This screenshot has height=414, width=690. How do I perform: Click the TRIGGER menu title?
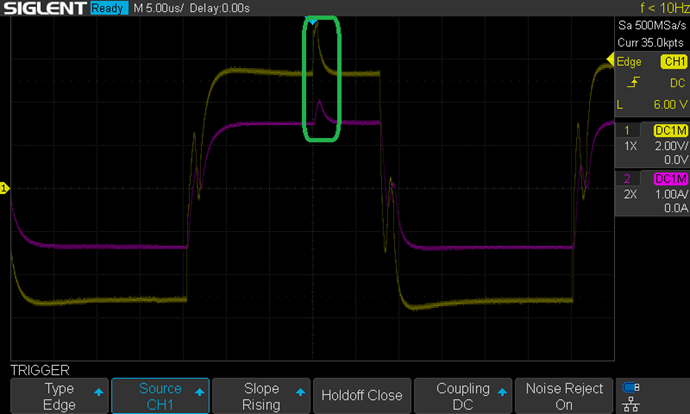40,370
